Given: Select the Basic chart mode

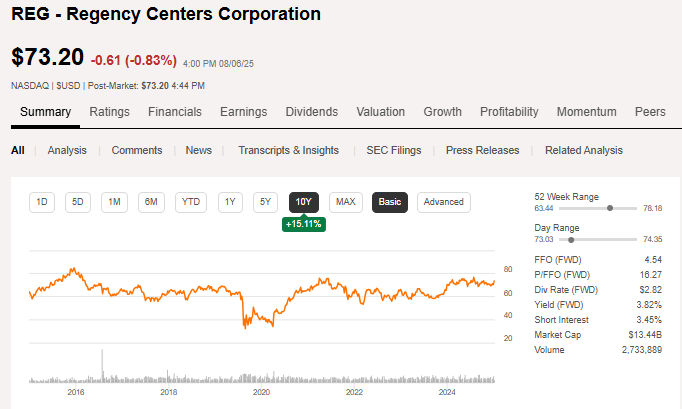Looking at the screenshot, I should point(390,202).
